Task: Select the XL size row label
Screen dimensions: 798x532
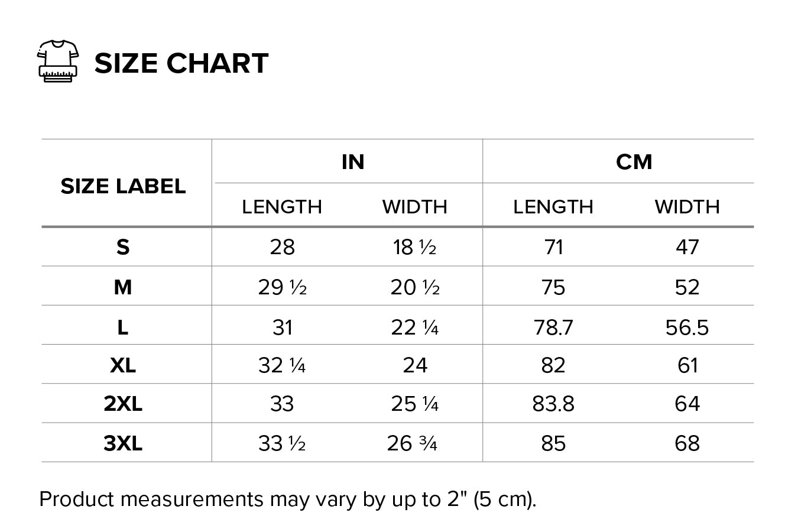Action: click(x=123, y=365)
